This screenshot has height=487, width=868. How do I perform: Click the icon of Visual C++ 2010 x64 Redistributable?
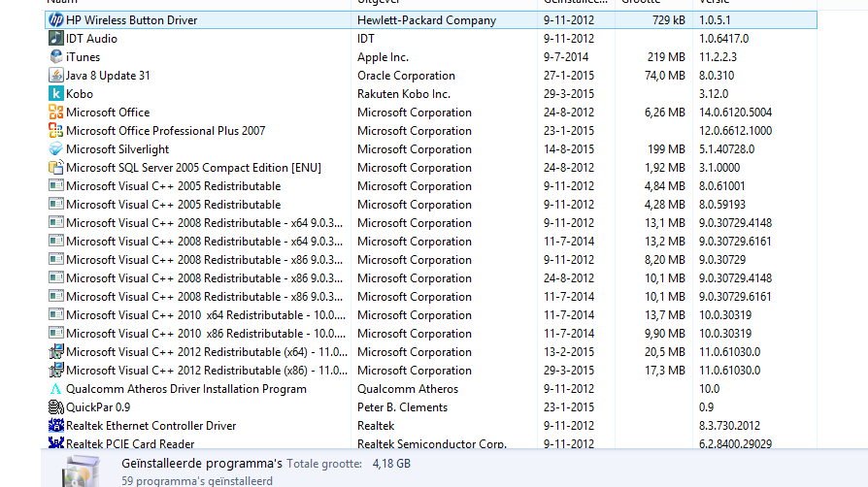click(x=56, y=315)
